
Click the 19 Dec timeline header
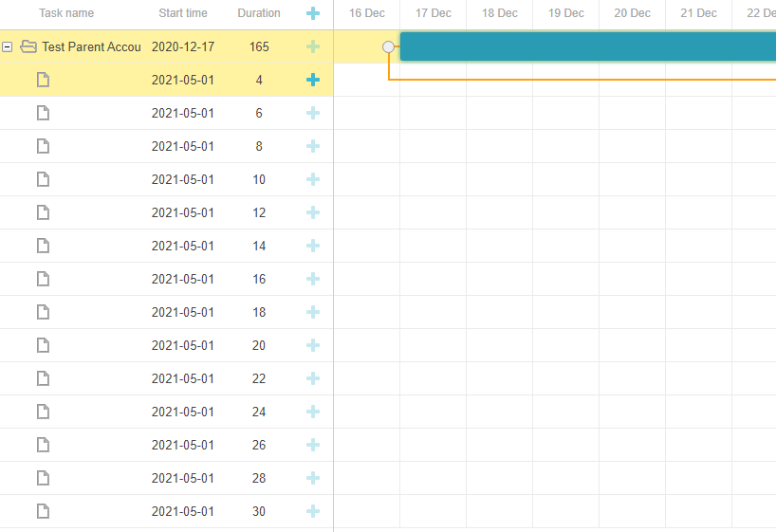point(565,13)
